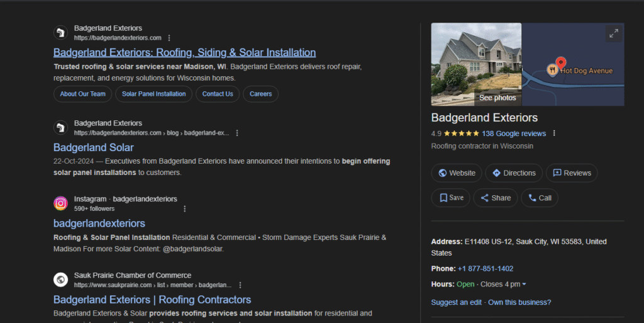The height and width of the screenshot is (323, 644).
Task: Open three-dot menu next to Instagram followers line
Action: 184,209
